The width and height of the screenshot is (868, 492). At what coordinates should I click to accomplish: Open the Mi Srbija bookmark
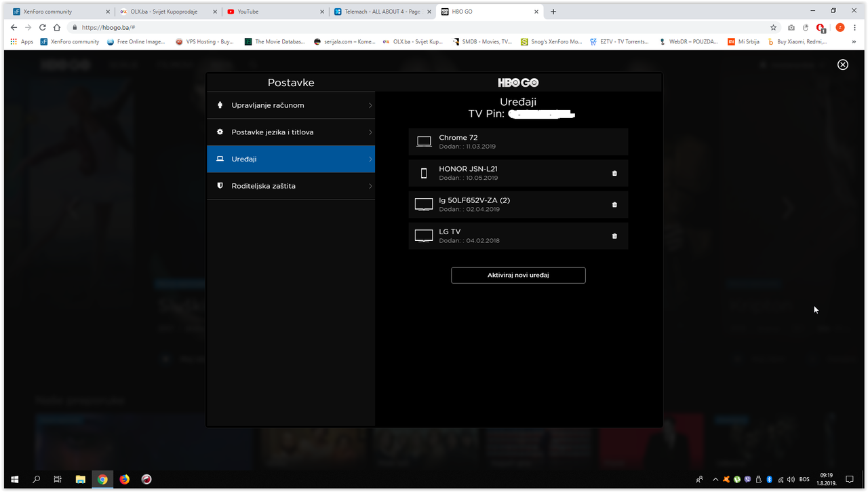pos(743,41)
